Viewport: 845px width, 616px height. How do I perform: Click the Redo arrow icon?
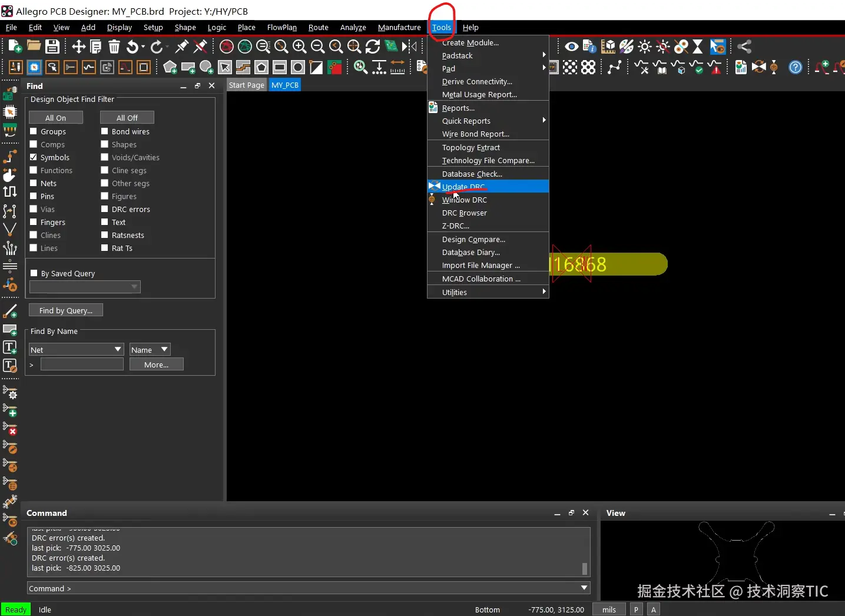coord(156,47)
